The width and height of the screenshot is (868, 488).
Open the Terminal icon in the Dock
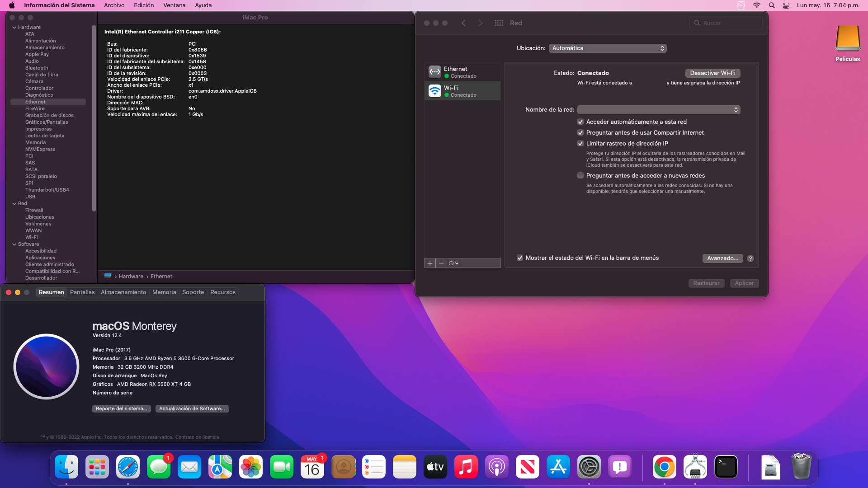click(x=726, y=467)
